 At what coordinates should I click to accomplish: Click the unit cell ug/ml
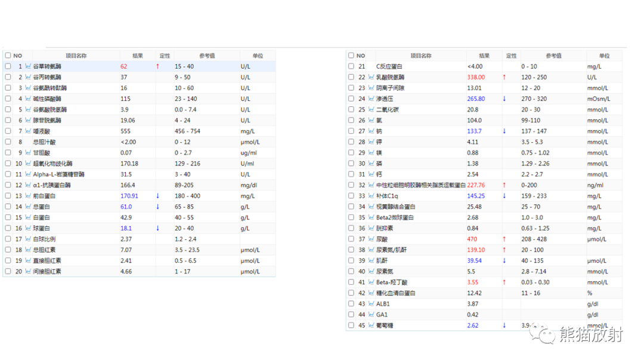(249, 152)
